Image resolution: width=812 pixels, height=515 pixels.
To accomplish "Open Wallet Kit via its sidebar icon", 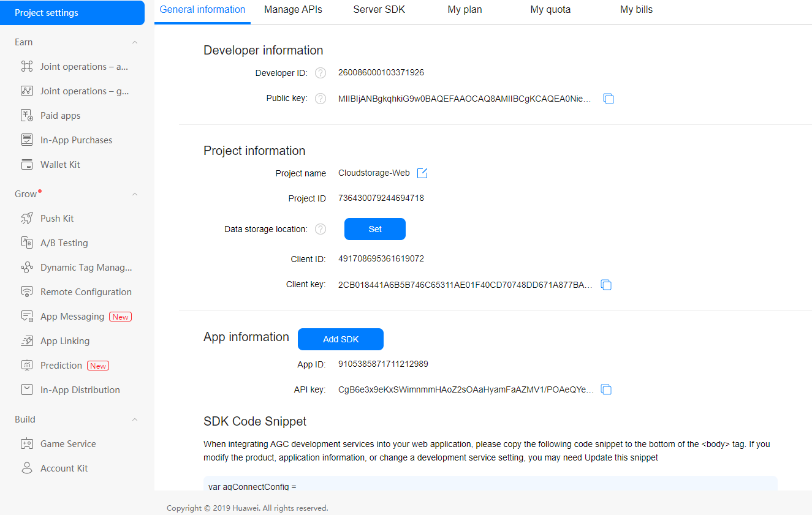I will click(x=27, y=164).
